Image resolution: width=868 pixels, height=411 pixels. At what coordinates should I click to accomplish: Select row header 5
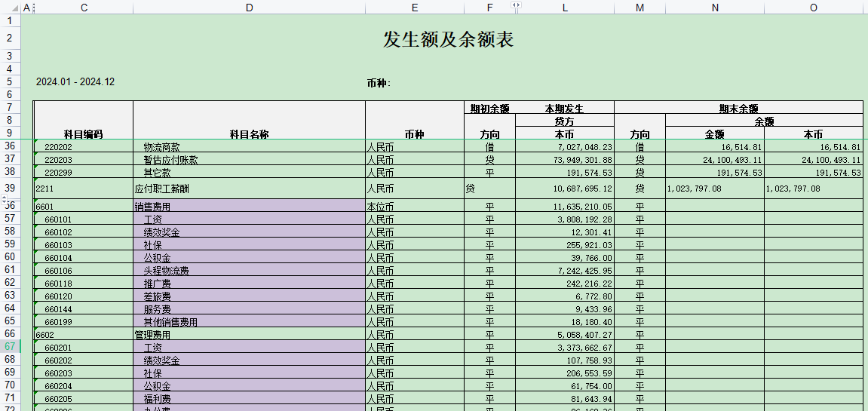[x=10, y=81]
